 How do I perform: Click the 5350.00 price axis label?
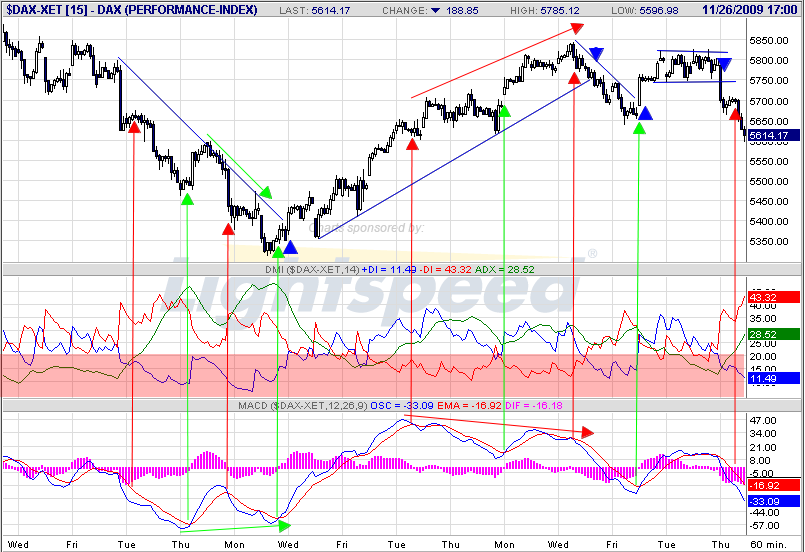tap(769, 241)
